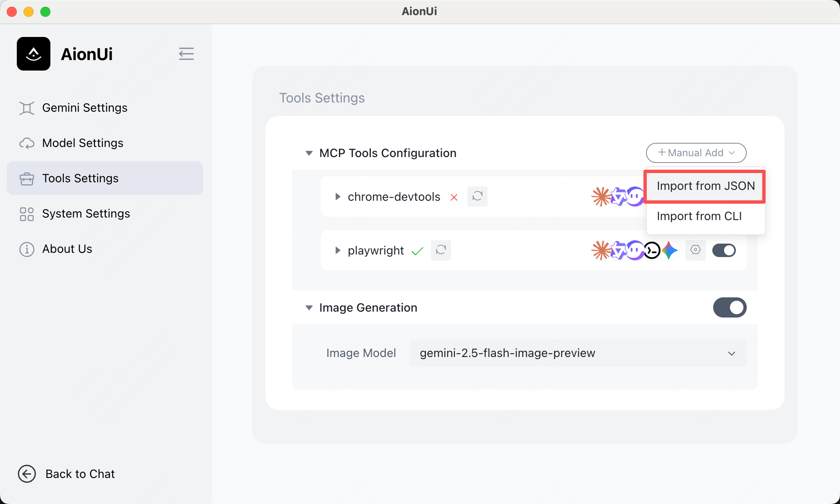This screenshot has height=504, width=840.
Task: Click the Qwen icon in playwright row
Action: click(619, 250)
